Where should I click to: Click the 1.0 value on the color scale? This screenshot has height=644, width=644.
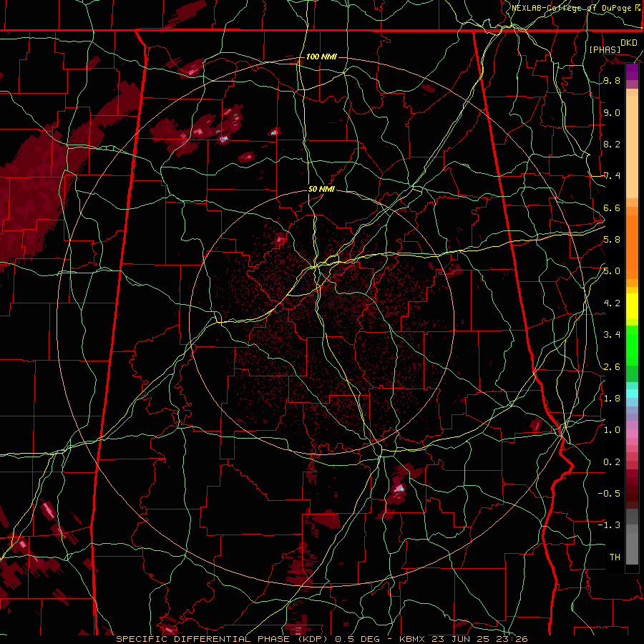[612, 430]
